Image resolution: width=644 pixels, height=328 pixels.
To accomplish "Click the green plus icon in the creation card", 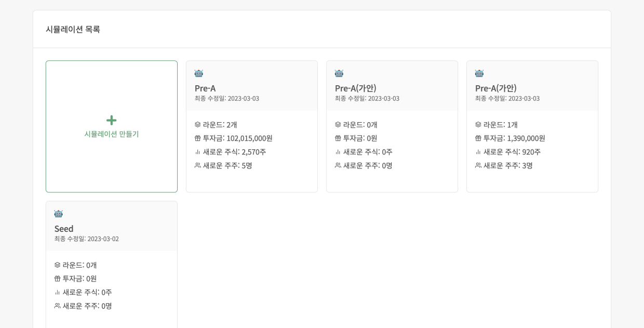I will point(111,120).
